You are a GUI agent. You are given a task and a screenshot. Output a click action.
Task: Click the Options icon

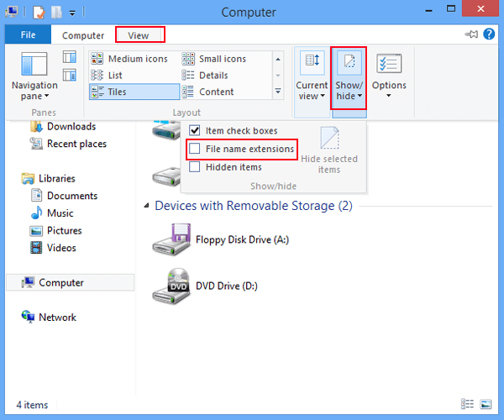(389, 63)
